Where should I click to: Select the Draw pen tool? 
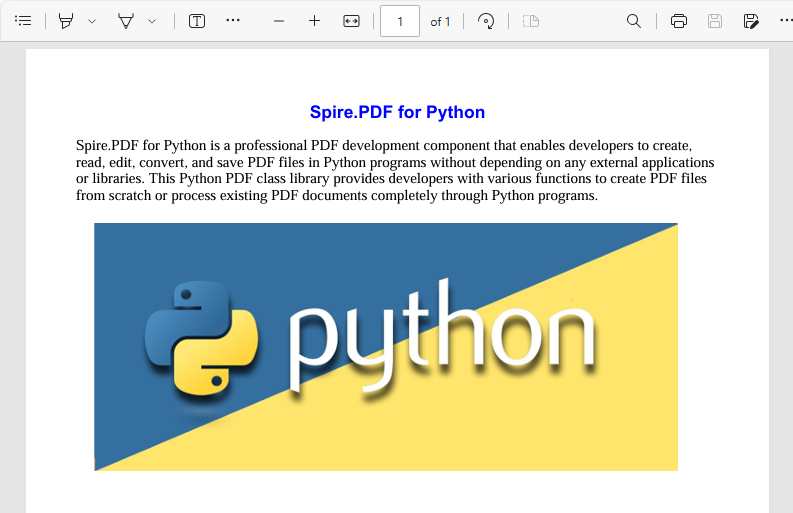[x=126, y=21]
